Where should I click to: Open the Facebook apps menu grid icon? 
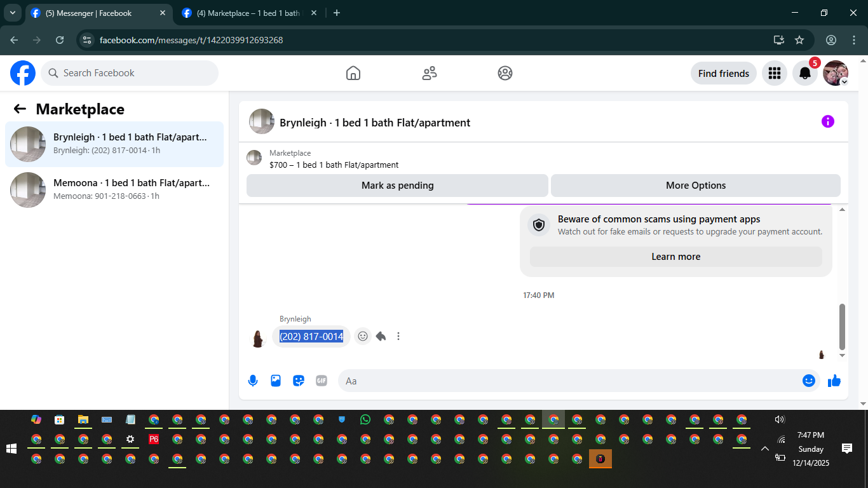coord(774,73)
